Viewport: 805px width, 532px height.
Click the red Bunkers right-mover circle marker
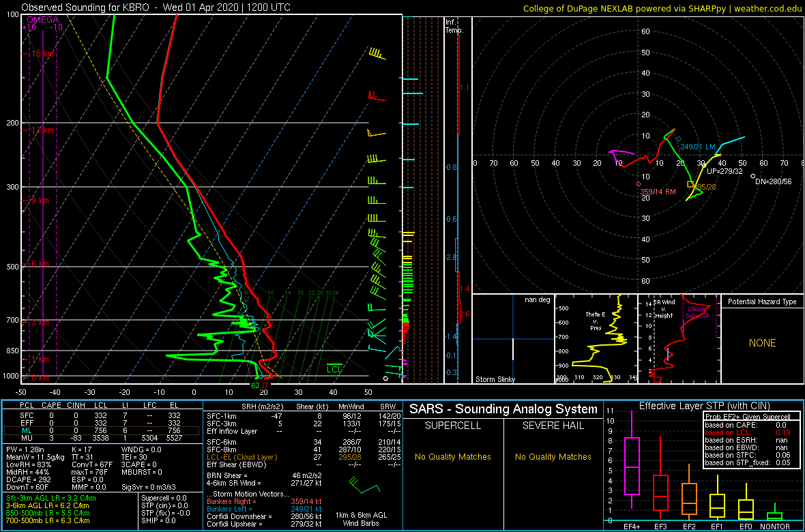tap(638, 183)
